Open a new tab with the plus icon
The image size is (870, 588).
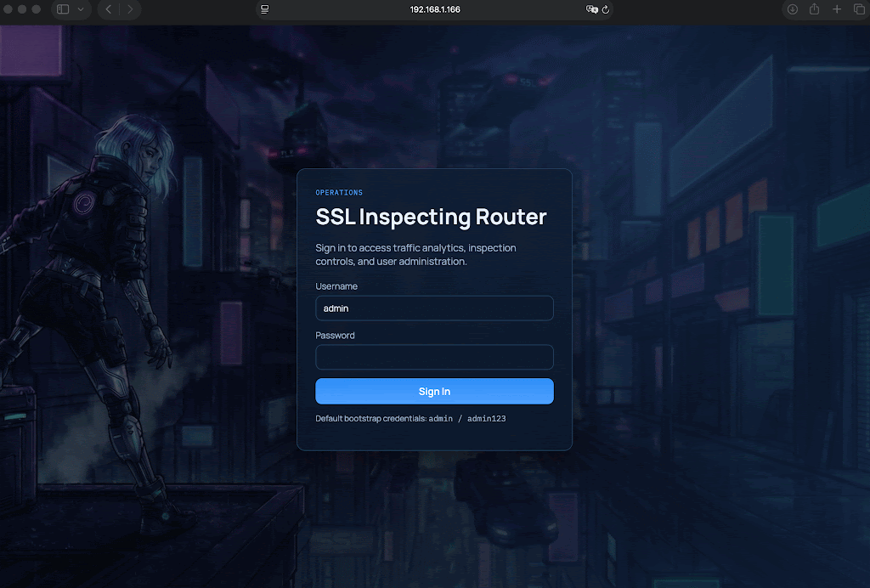click(836, 9)
